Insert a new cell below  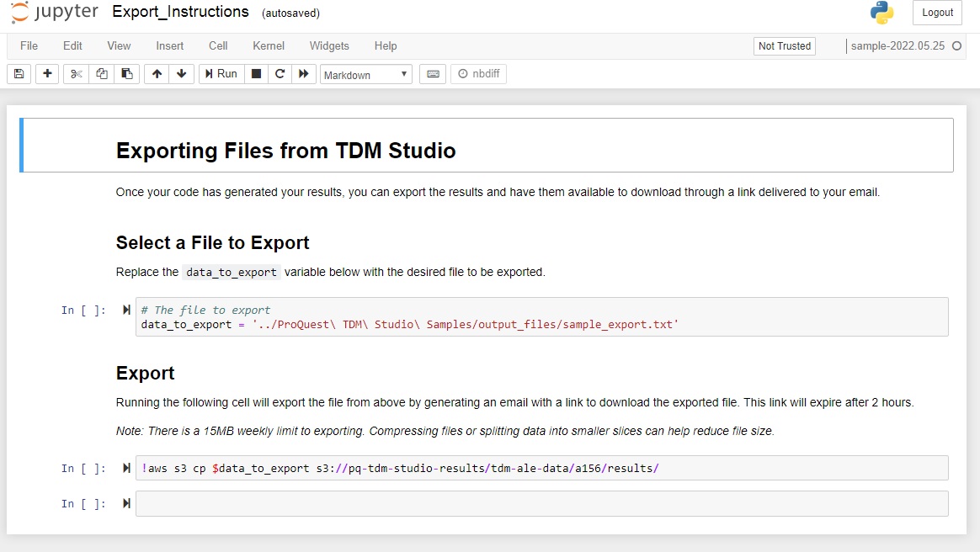click(x=47, y=74)
